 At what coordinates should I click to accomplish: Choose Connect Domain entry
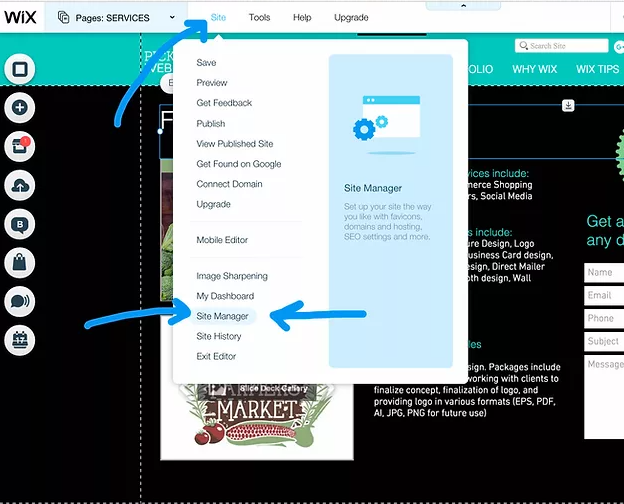229,184
